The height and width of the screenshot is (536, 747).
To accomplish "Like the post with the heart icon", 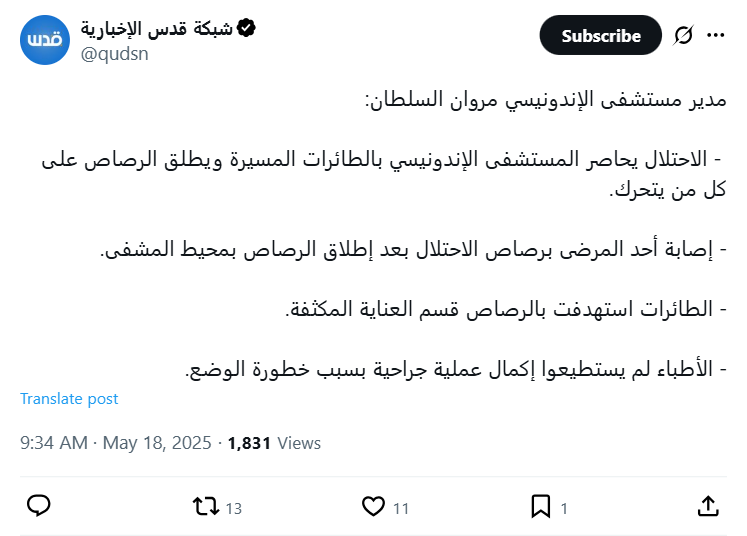I will (x=373, y=507).
